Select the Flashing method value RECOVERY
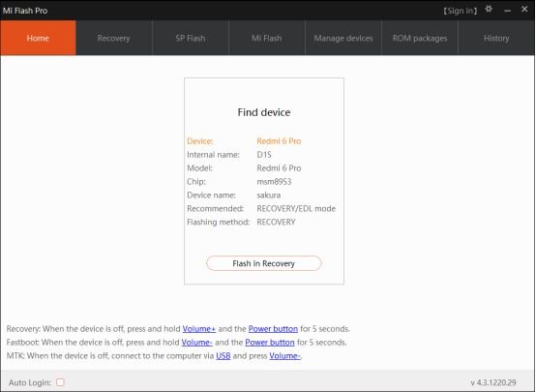 276,222
